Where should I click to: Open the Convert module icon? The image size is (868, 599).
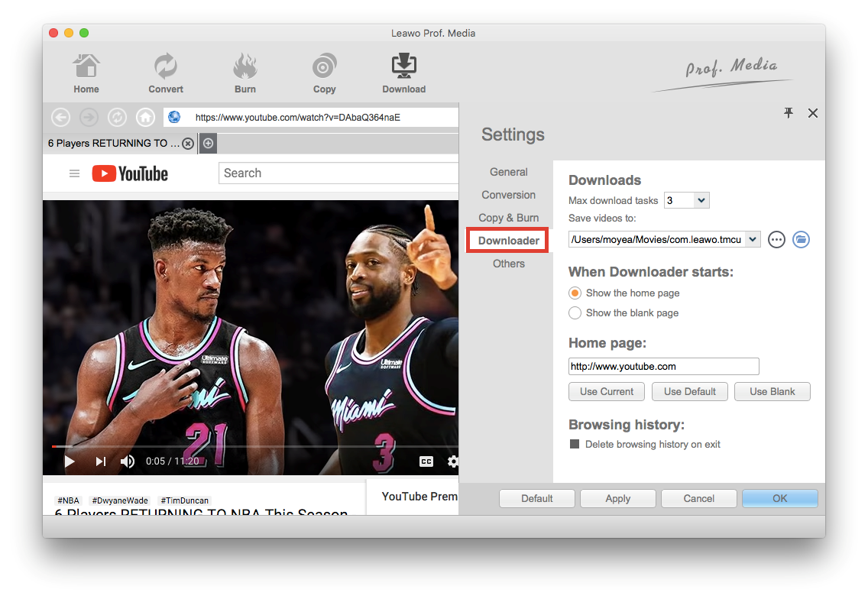coord(166,67)
